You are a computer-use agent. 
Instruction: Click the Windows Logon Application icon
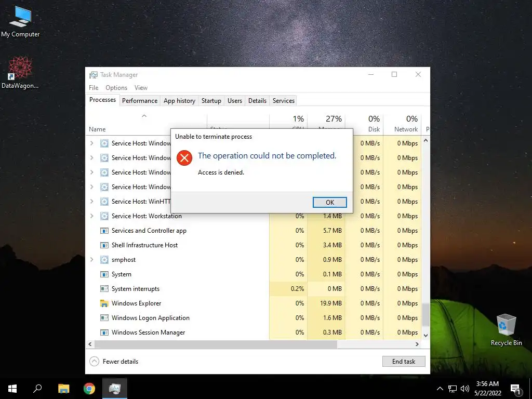(104, 318)
